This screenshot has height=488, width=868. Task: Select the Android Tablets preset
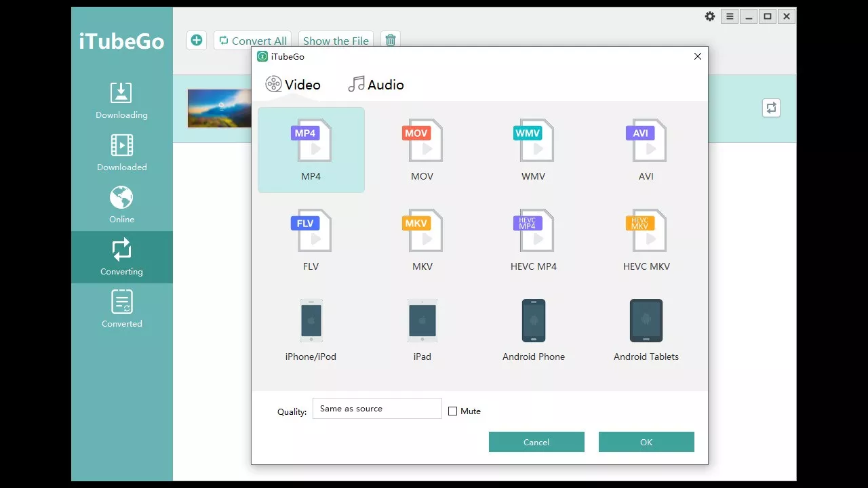tap(646, 321)
